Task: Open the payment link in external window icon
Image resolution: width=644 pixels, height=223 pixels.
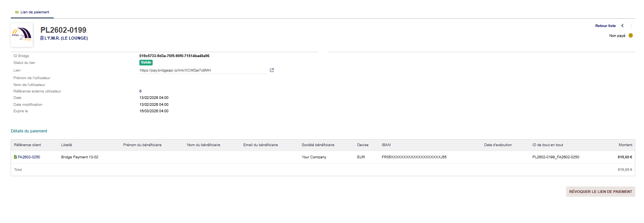Action: point(271,70)
